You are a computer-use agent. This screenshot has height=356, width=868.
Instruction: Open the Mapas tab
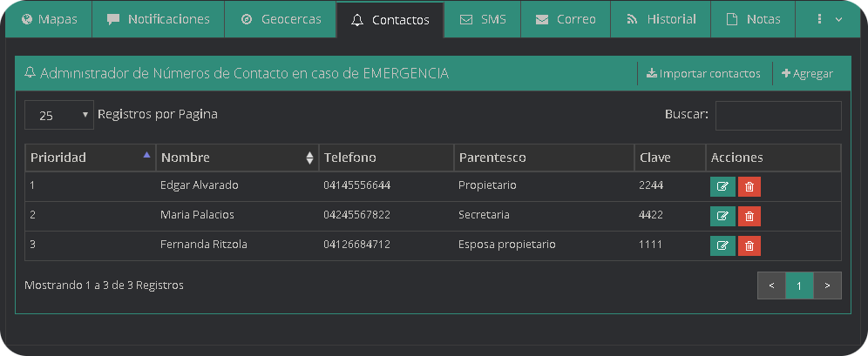49,19
